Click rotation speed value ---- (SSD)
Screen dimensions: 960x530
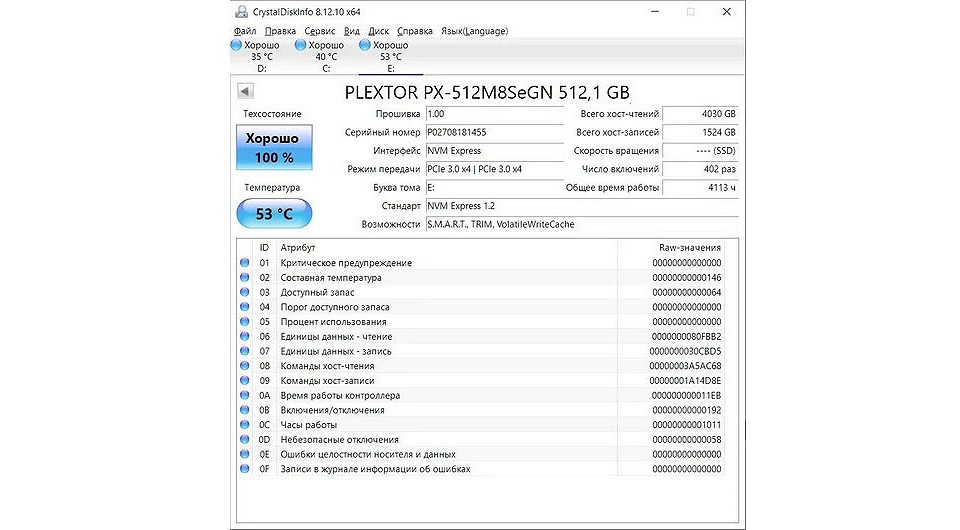(700, 151)
